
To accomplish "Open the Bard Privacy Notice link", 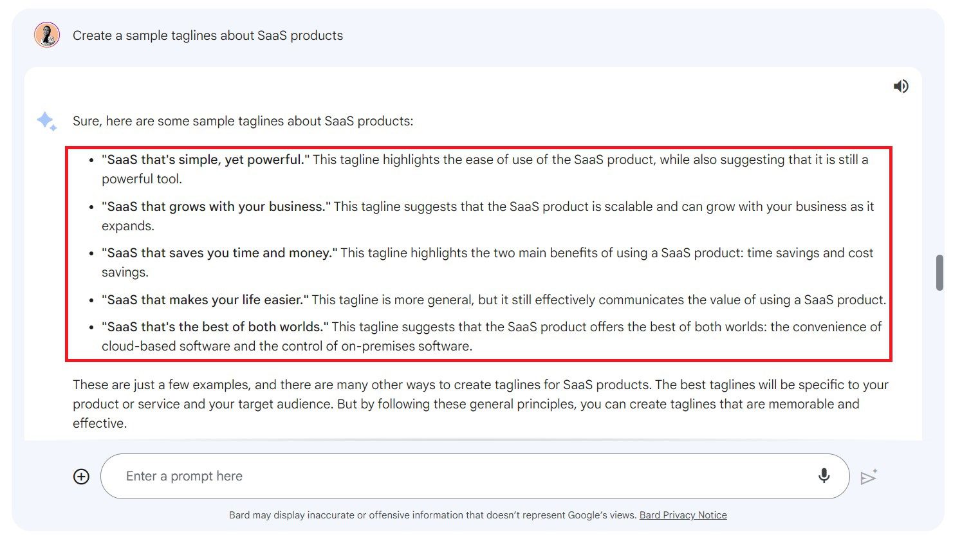I will [683, 515].
